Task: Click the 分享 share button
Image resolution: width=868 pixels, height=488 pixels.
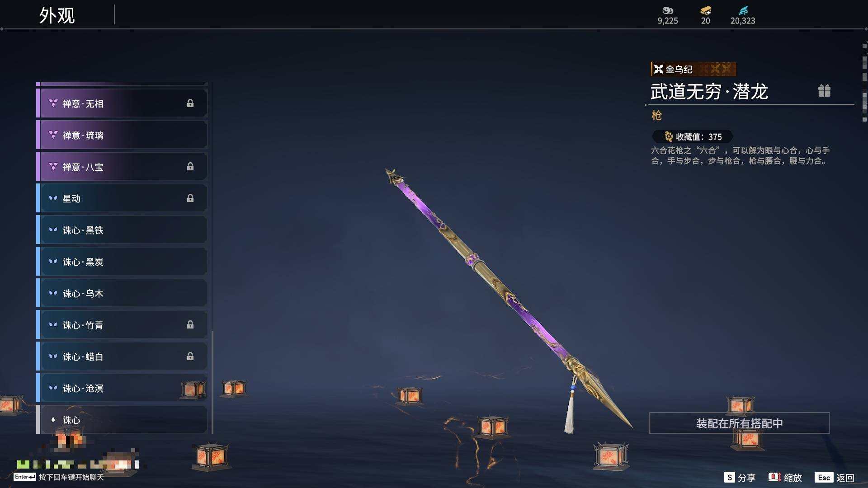Action: [x=740, y=478]
